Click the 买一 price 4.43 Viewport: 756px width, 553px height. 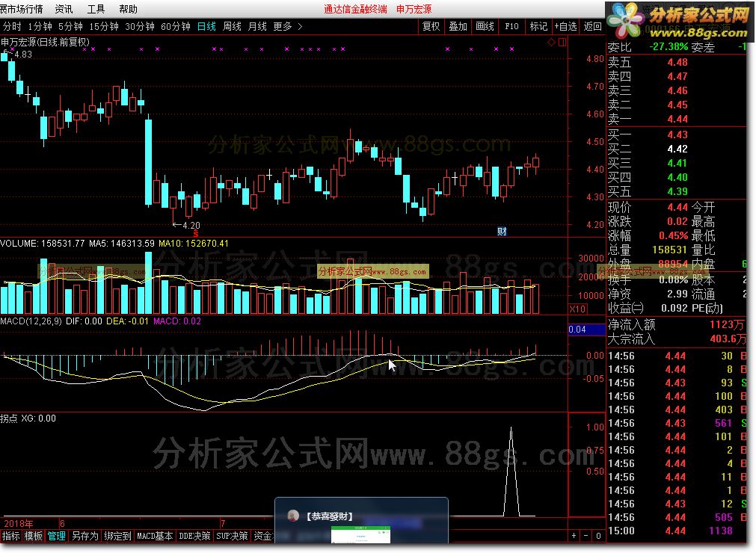point(677,135)
